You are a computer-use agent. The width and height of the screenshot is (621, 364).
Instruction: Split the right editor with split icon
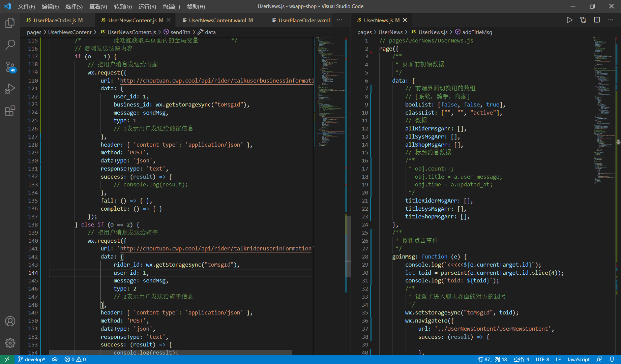point(597,20)
